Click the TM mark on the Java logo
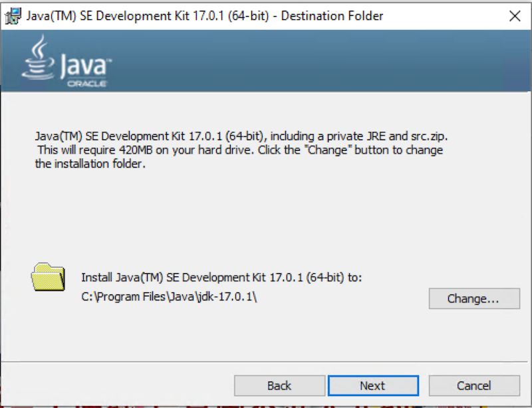532x408 pixels. coord(110,58)
